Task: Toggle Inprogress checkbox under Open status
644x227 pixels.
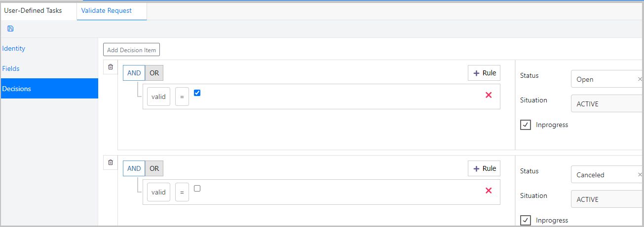Action: 526,125
